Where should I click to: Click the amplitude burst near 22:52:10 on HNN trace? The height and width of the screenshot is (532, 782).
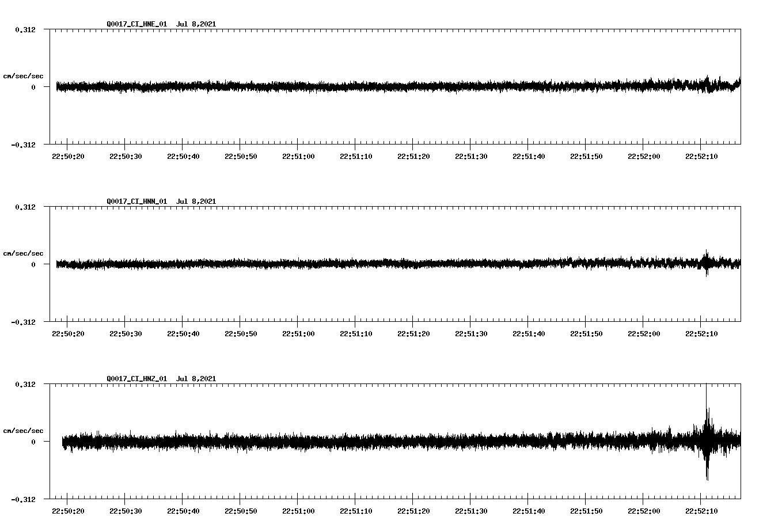[707, 265]
